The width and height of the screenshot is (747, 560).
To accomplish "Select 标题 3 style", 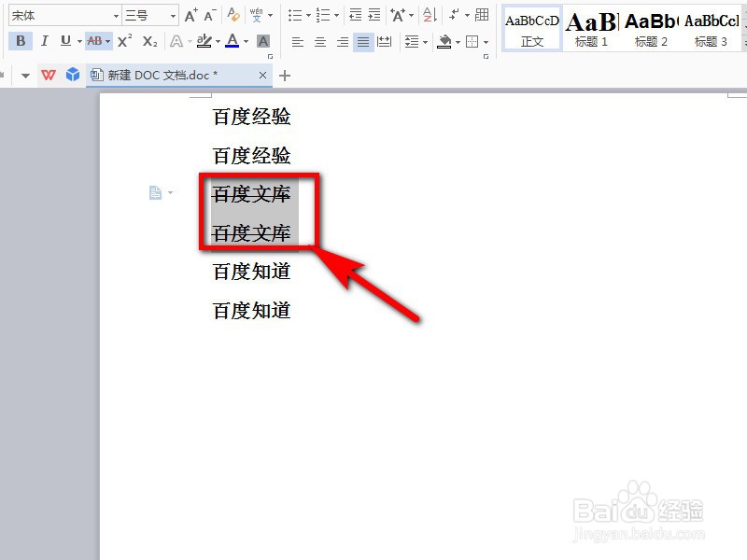I will pos(712,30).
